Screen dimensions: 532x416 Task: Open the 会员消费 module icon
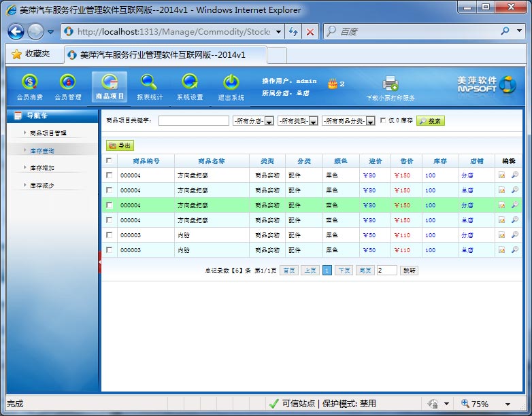(x=29, y=83)
